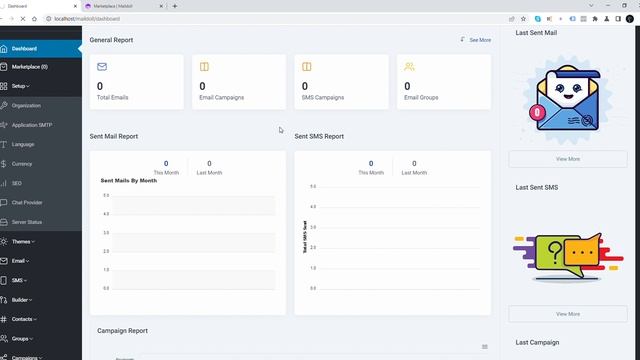The height and width of the screenshot is (360, 640).
Task: Click the Server Status icon
Action: [x=4, y=222]
